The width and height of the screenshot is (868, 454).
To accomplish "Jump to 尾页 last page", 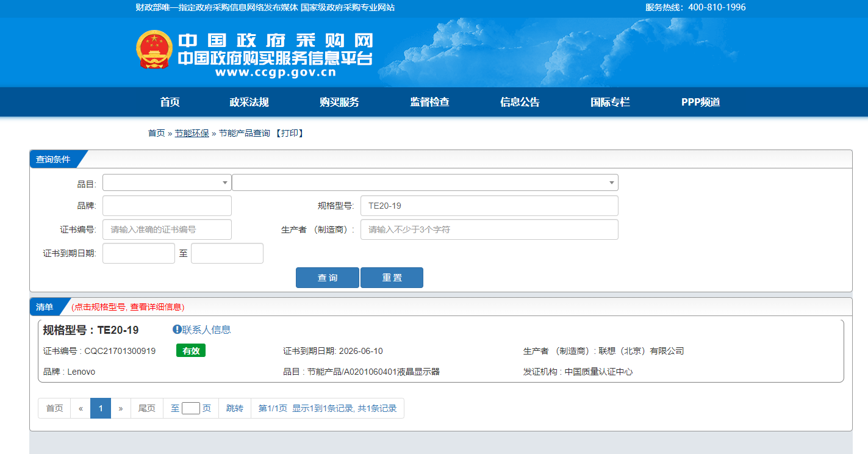I will click(146, 408).
